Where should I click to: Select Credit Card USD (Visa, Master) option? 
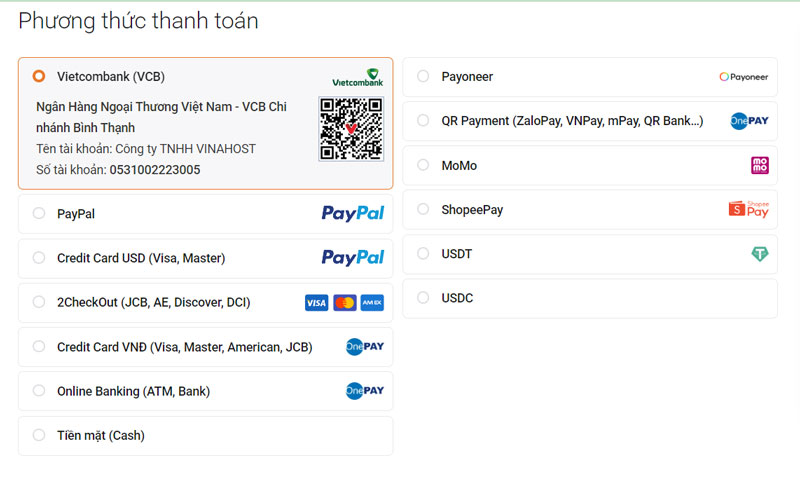39,258
